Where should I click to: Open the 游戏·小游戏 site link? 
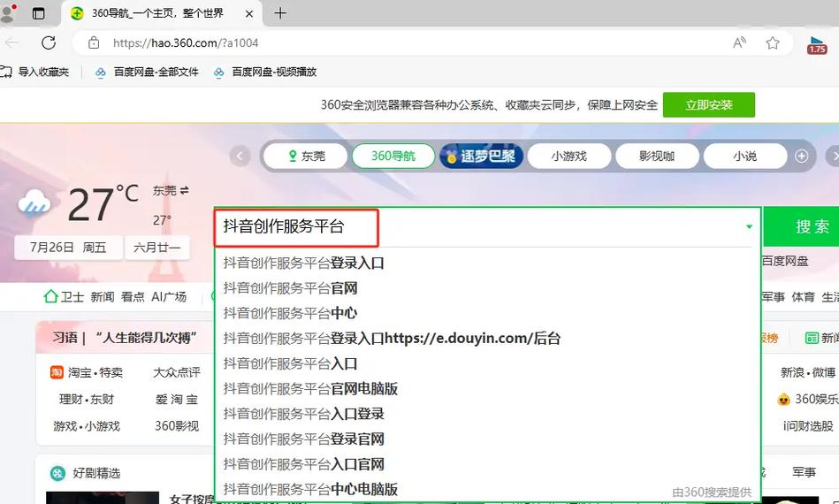click(x=87, y=426)
